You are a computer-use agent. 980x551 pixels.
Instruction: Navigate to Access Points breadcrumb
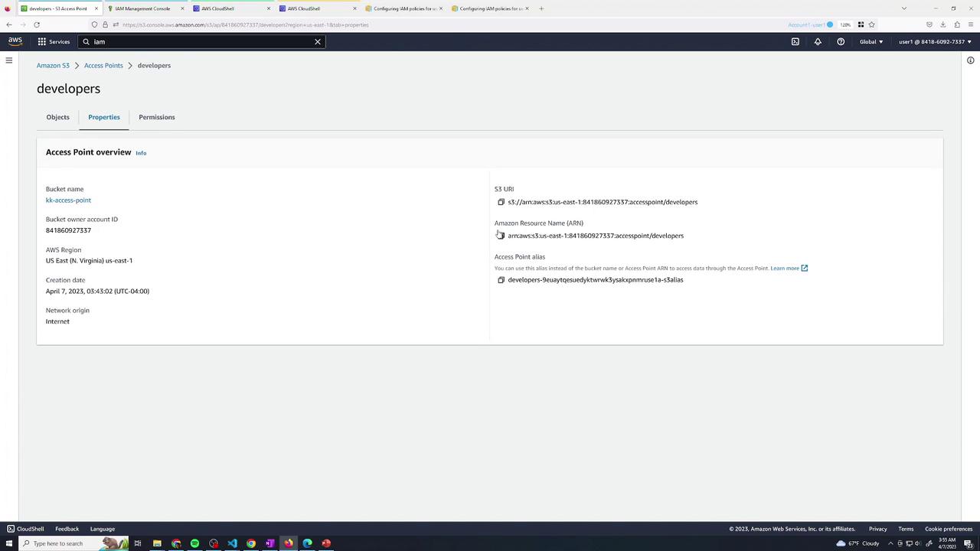point(103,65)
